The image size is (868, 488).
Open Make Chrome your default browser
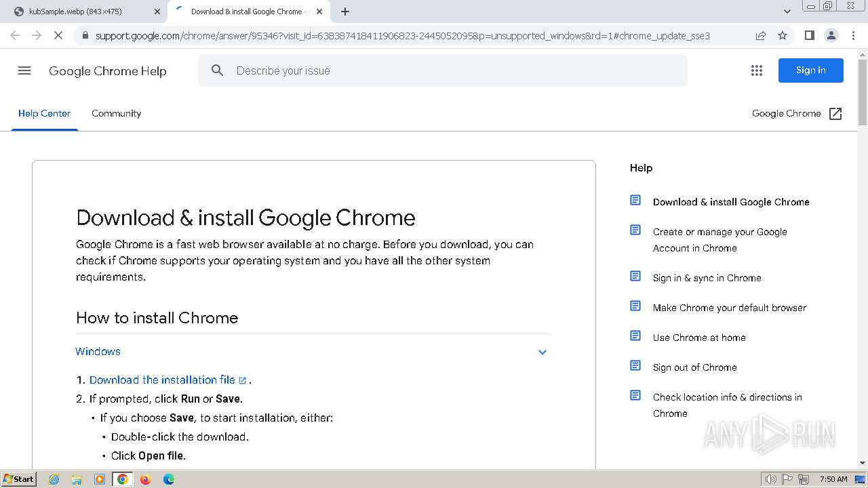click(x=730, y=308)
